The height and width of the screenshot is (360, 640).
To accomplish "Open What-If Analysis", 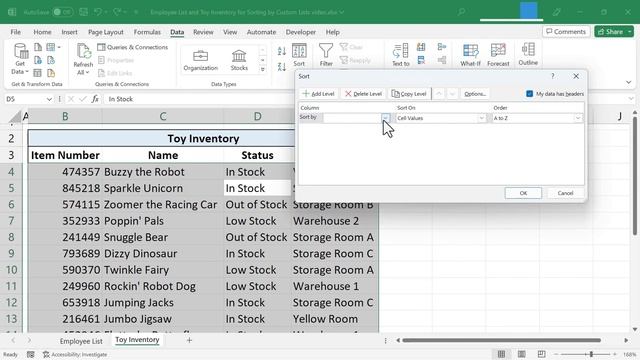I will 470,55.
